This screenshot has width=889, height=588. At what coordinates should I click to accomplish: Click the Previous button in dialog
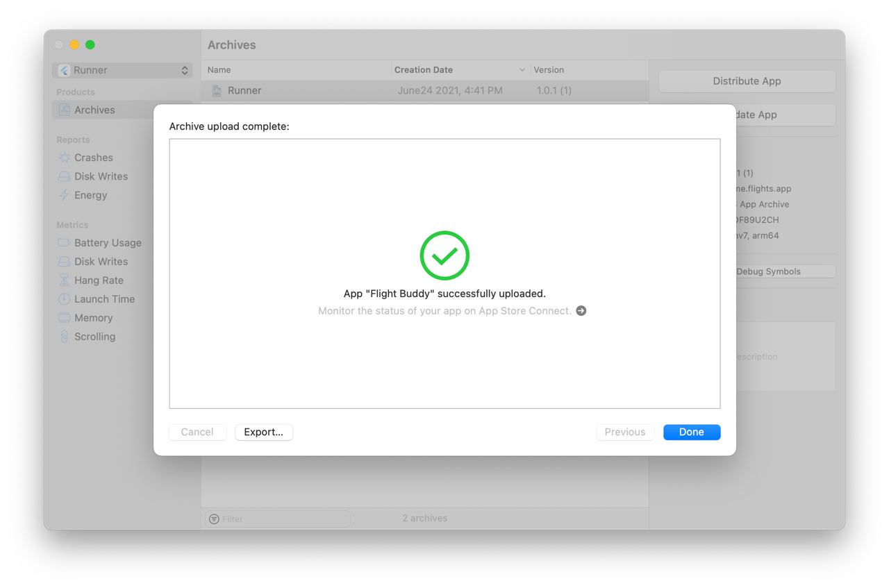click(625, 432)
